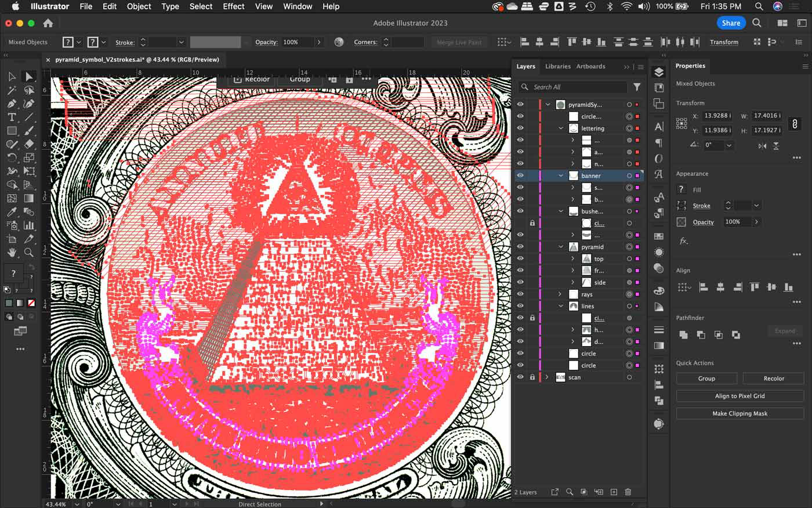
Task: Click the X position field 13.9288
Action: point(717,116)
